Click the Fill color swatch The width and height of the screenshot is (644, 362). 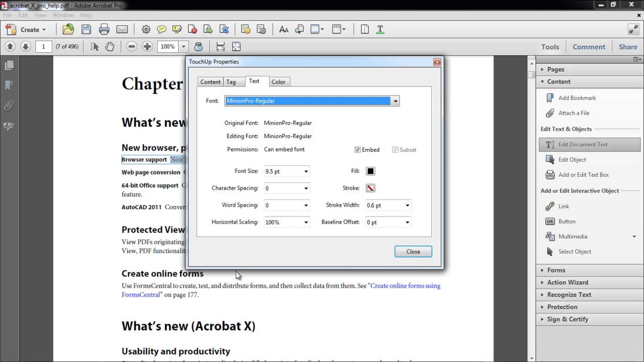(370, 171)
